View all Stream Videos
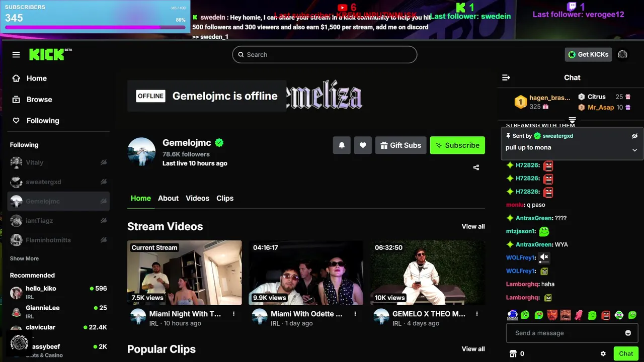The width and height of the screenshot is (644, 362). (x=473, y=226)
